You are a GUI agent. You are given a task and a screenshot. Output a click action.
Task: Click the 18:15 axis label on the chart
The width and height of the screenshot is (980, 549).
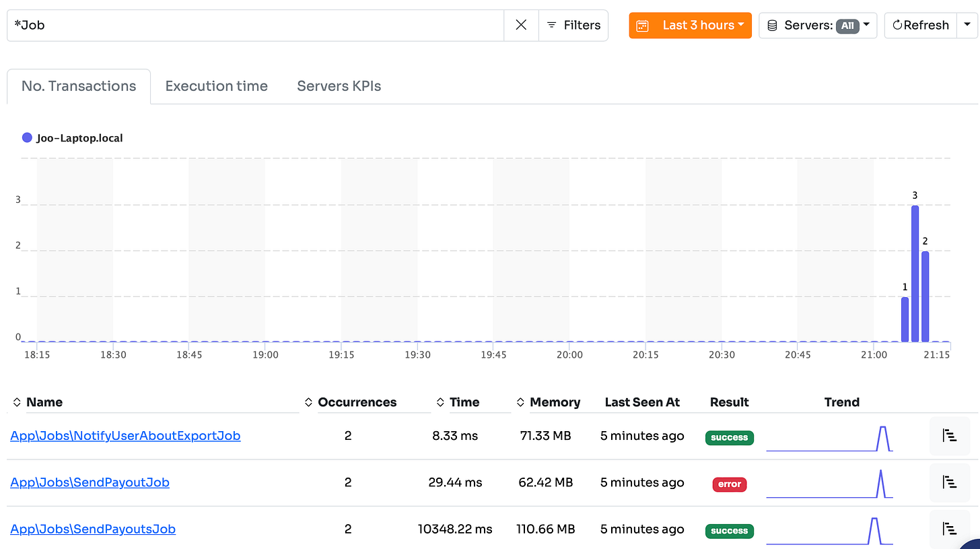(x=36, y=354)
